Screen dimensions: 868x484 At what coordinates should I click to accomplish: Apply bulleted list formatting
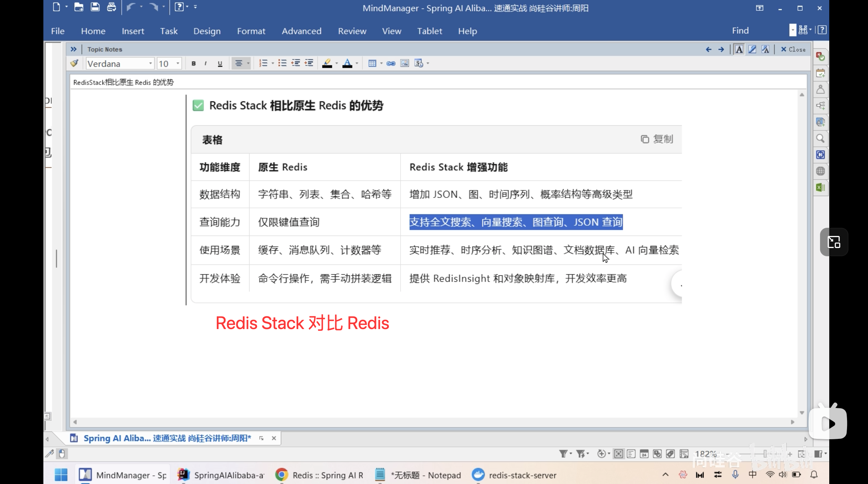click(x=282, y=63)
